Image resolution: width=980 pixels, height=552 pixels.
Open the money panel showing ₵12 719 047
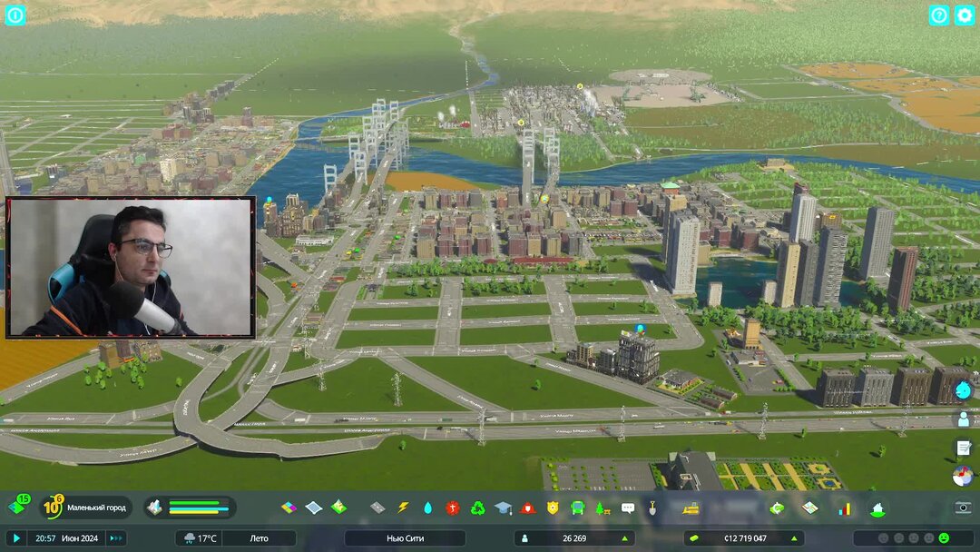[744, 537]
